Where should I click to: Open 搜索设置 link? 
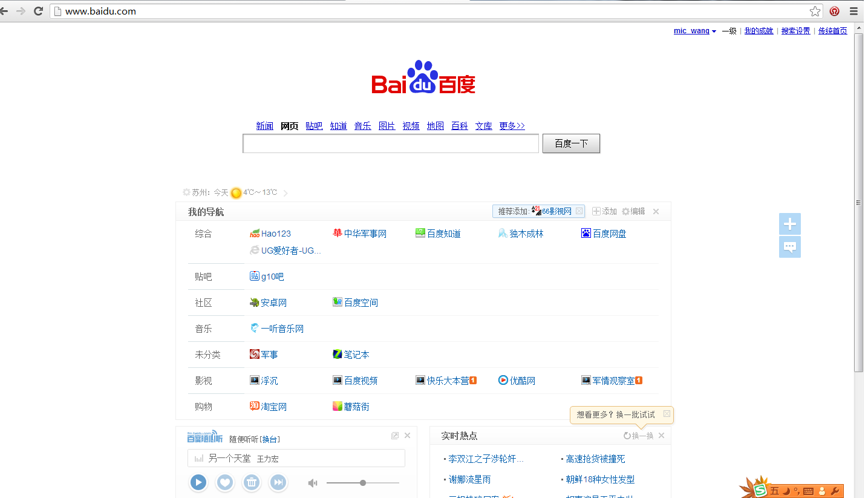click(795, 31)
